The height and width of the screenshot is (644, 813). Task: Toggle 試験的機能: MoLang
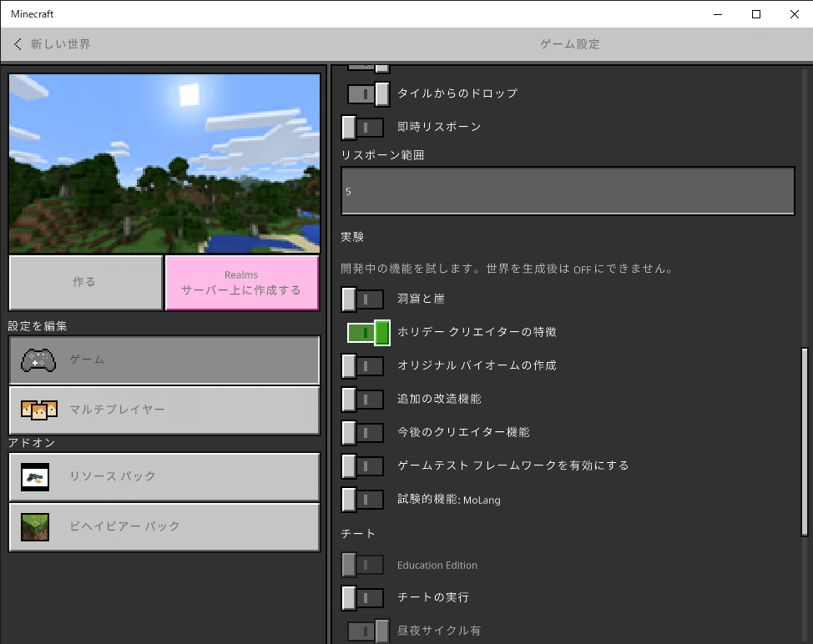tap(362, 500)
